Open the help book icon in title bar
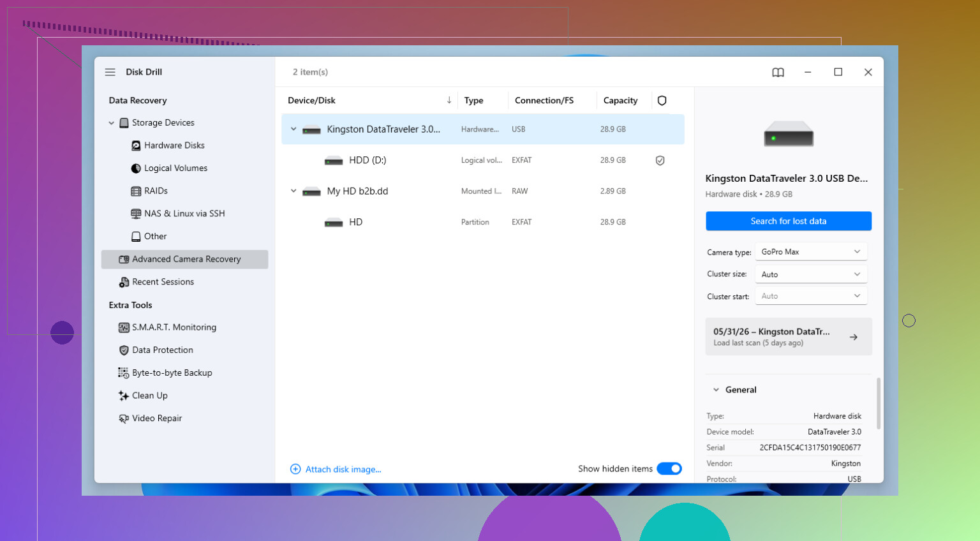Viewport: 980px width, 541px height. [x=778, y=72]
